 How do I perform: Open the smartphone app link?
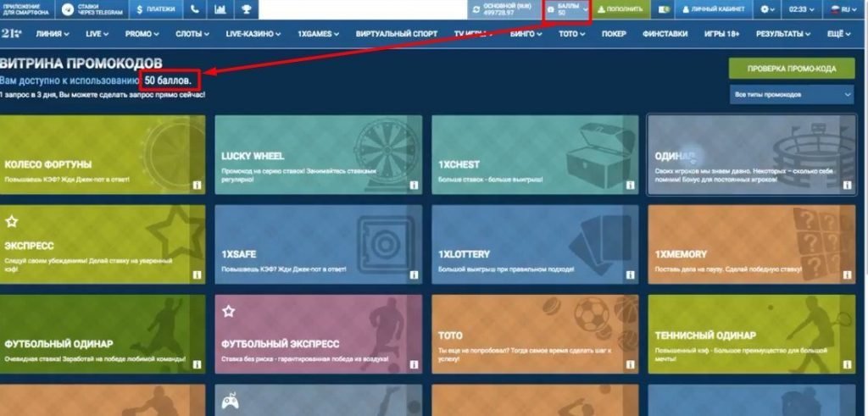27,9
